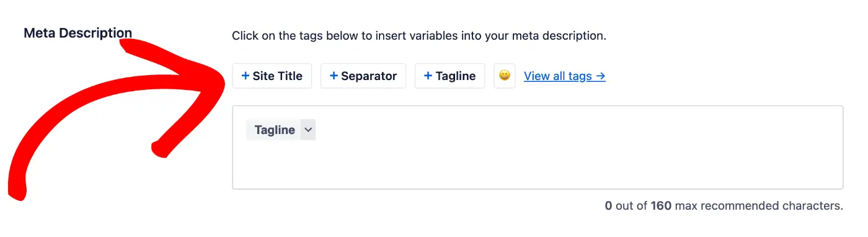Click the plus icon on Tagline button
This screenshot has width=868, height=237.
(428, 76)
